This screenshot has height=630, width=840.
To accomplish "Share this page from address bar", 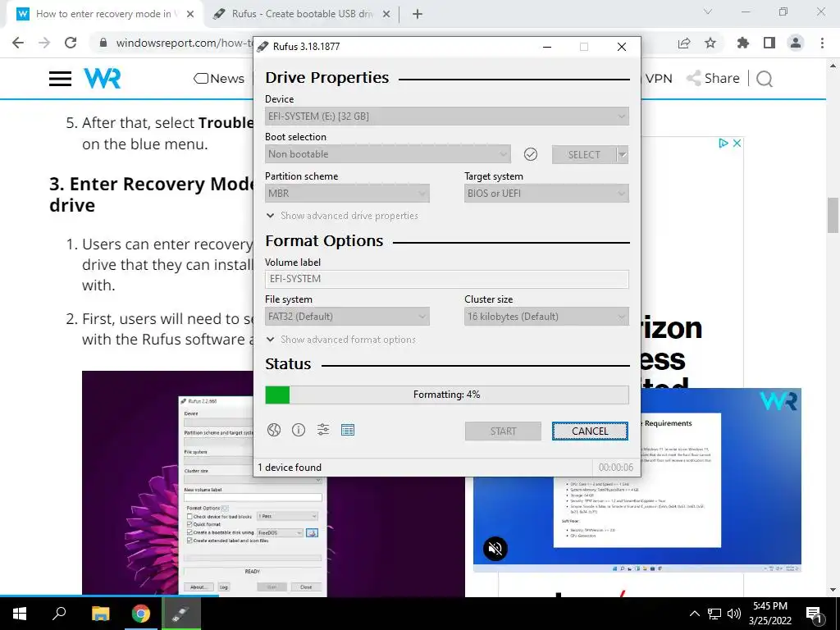I will click(x=684, y=43).
